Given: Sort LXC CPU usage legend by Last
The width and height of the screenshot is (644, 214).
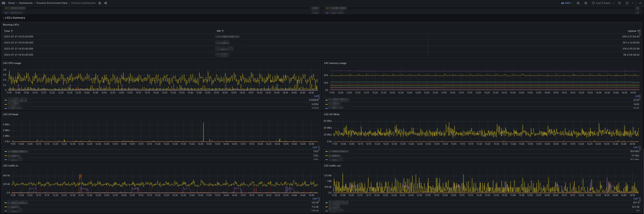Looking at the screenshot, I should pos(316,96).
